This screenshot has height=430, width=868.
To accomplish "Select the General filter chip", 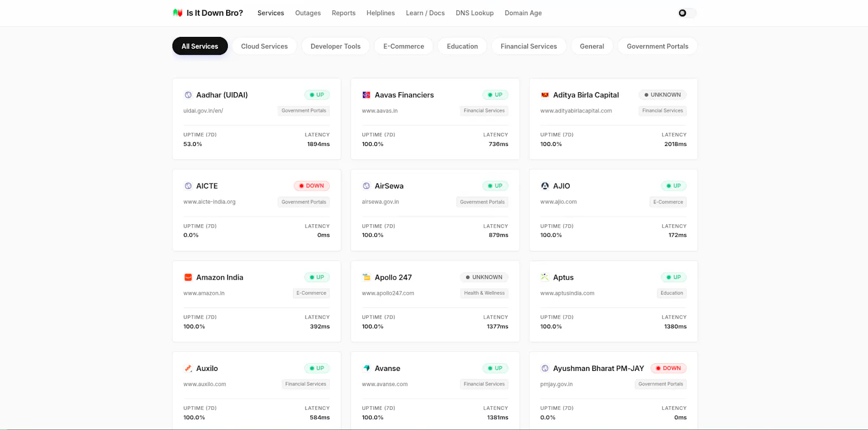I will [592, 46].
